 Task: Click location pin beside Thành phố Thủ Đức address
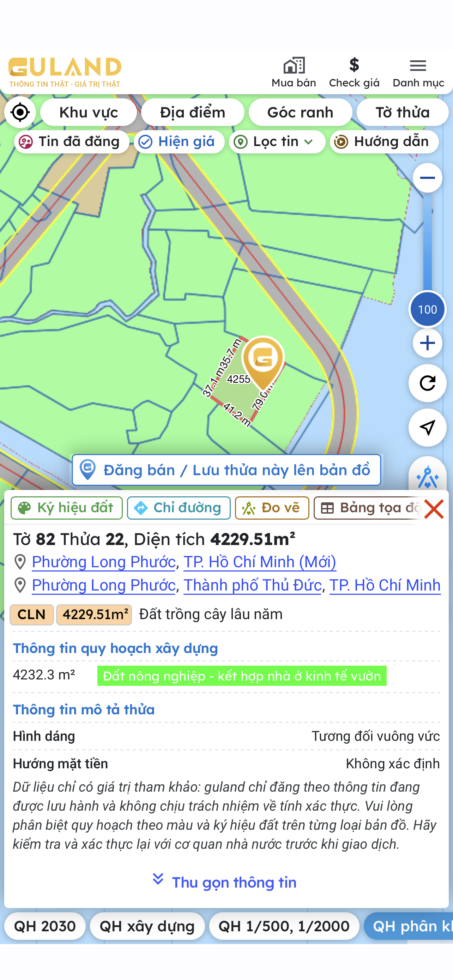(x=20, y=585)
